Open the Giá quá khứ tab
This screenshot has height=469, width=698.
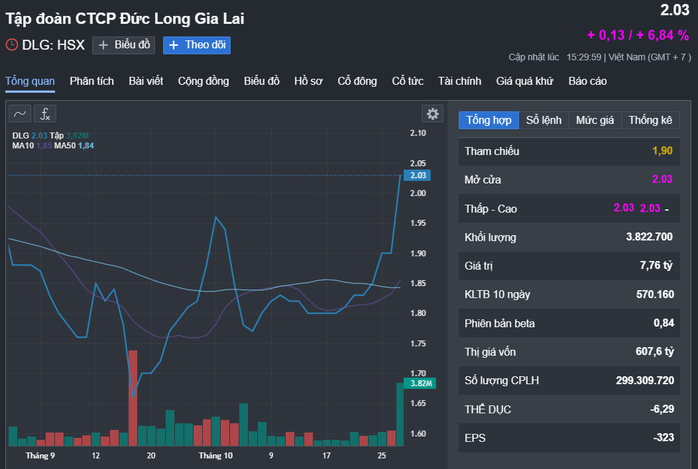click(x=524, y=81)
